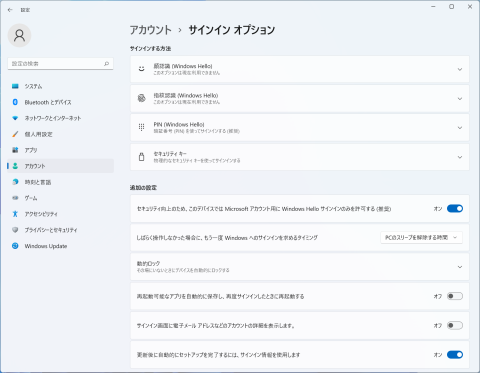480x373 pixels.
Task: Open プライバシーとセキュリティ category
Action: click(x=51, y=230)
